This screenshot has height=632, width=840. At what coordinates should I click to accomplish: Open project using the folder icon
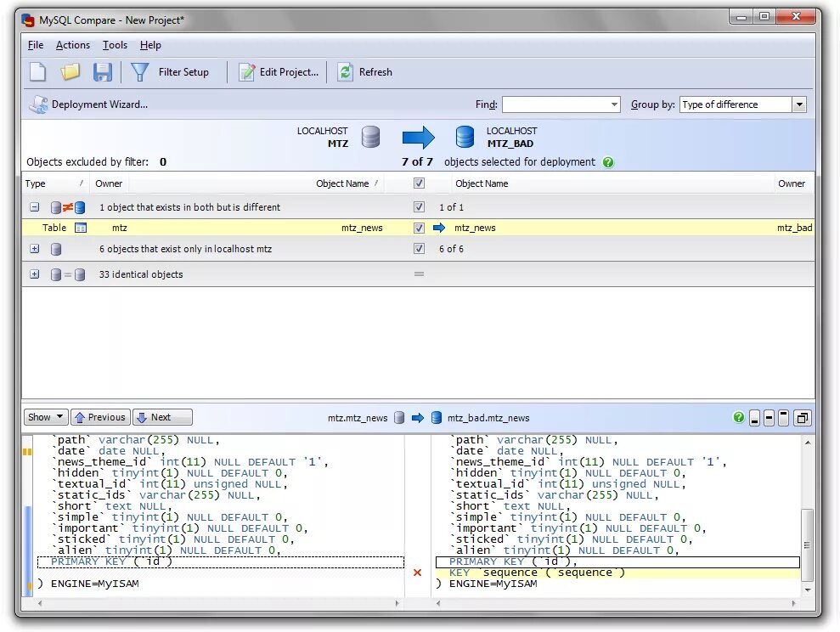70,71
